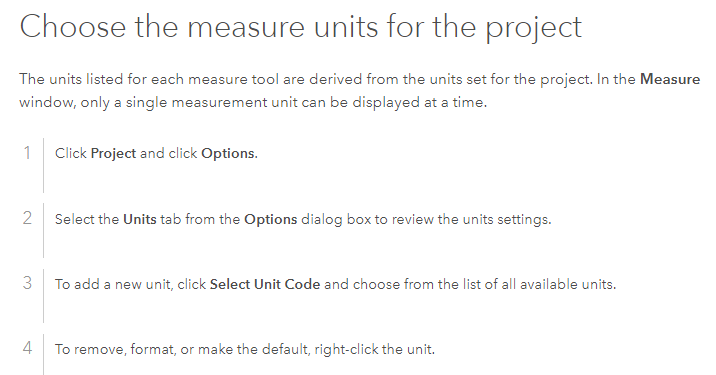Click step number 4
The width and height of the screenshot is (716, 375).
(x=27, y=348)
